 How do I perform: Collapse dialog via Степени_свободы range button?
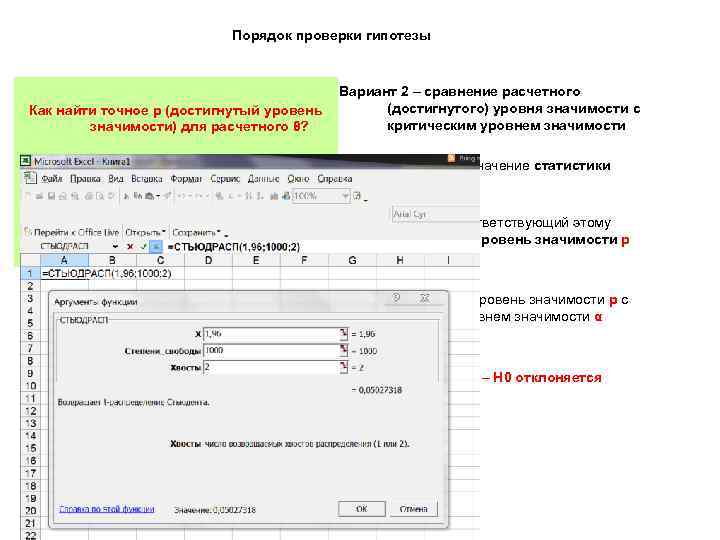(344, 351)
